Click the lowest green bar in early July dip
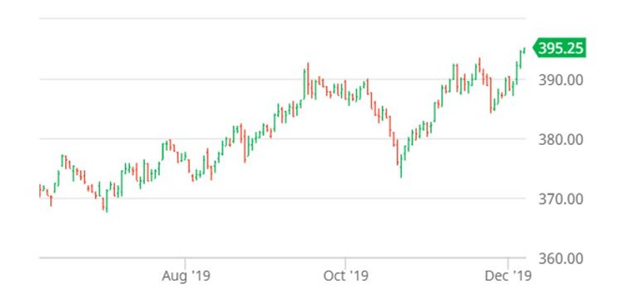 107,200
